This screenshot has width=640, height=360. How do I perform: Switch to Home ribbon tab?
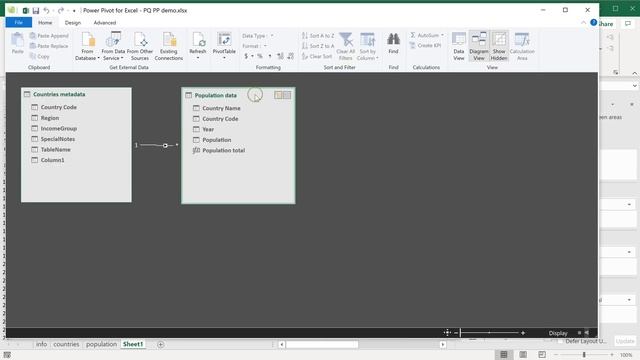pos(45,23)
